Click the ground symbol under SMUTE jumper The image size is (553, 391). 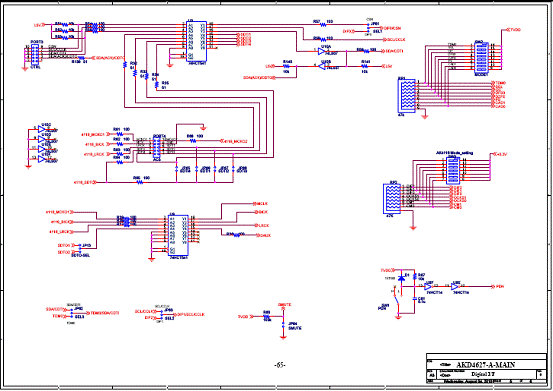[283, 337]
